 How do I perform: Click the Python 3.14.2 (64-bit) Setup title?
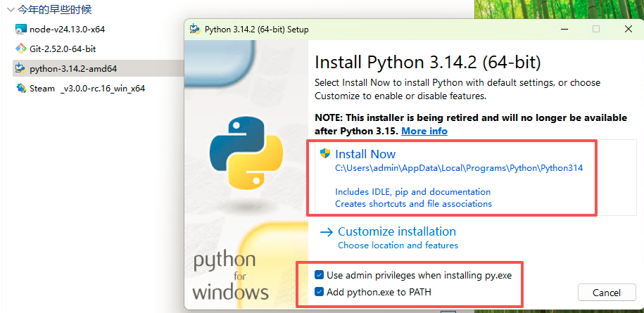pos(256,30)
